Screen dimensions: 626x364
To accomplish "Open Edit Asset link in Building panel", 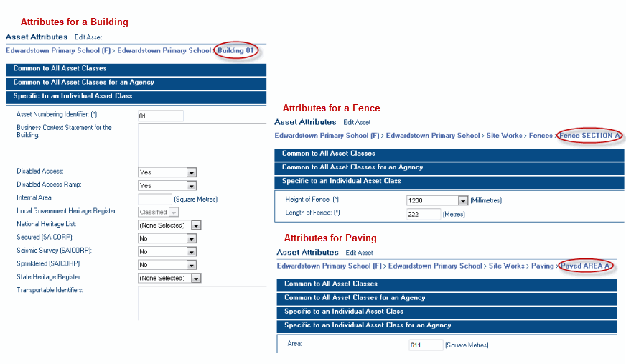I will click(x=88, y=37).
